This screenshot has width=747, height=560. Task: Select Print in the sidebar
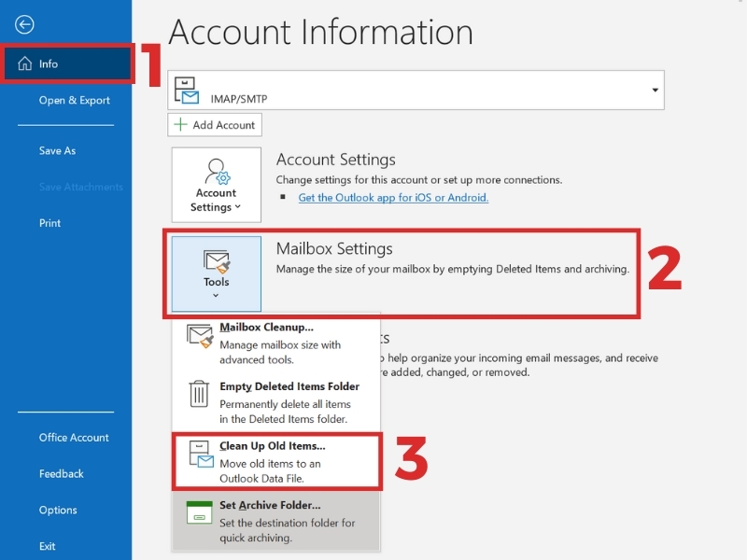pyautogui.click(x=49, y=223)
